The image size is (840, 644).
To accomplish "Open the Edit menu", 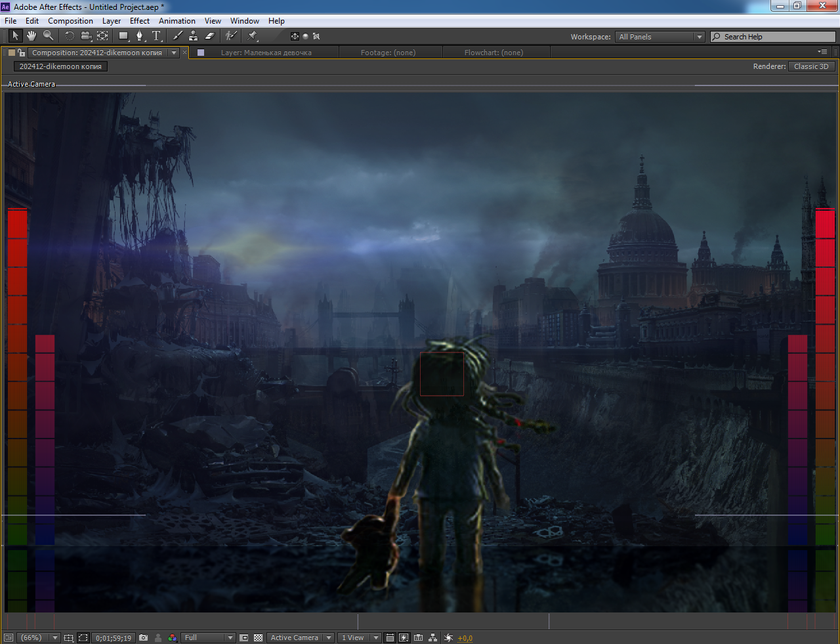I will [32, 21].
